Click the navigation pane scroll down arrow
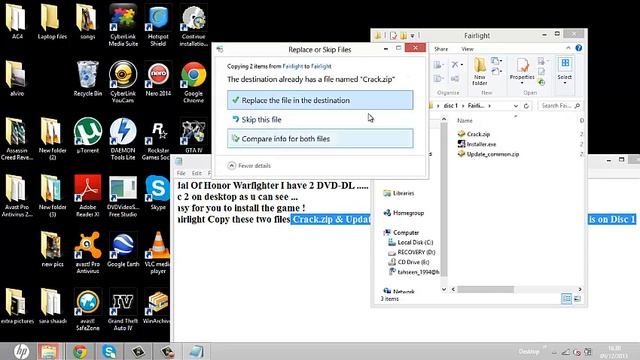640x360 pixels. (444, 289)
